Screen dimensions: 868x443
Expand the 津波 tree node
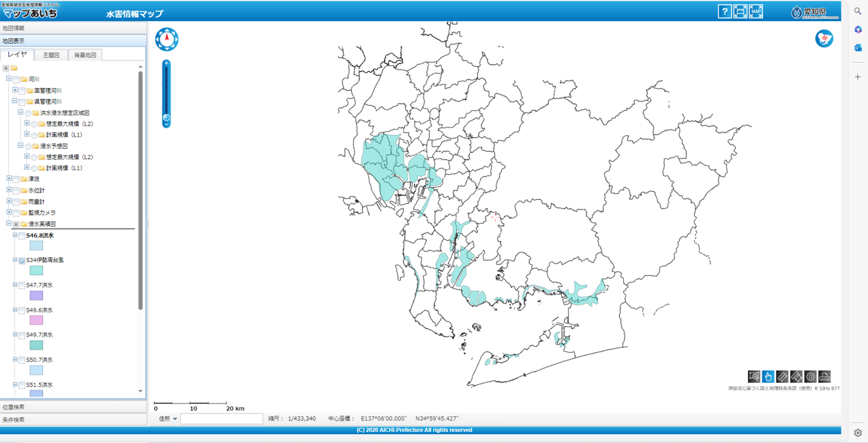[9, 179]
